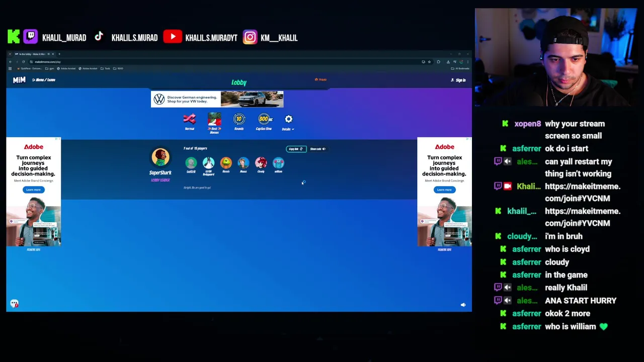Click SuperShark's lobby leader avatar
The height and width of the screenshot is (362, 644).
[160, 157]
